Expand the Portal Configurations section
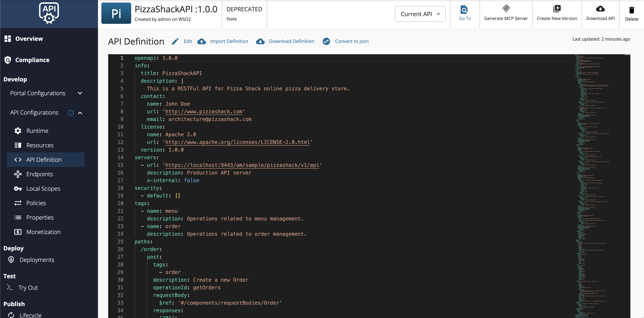 point(80,93)
